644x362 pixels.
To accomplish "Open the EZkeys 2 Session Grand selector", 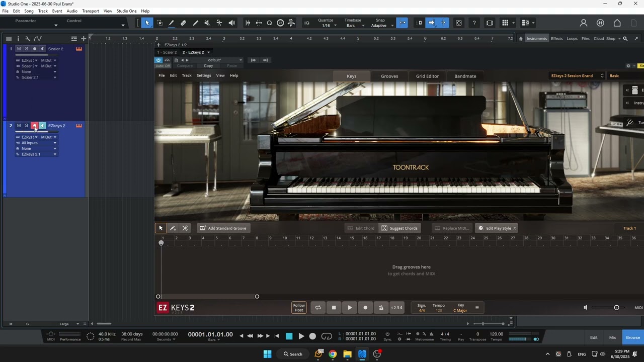I will (x=577, y=76).
